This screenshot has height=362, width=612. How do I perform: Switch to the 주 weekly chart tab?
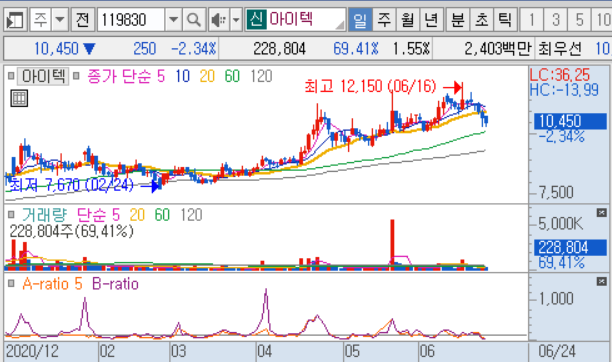[x=384, y=20]
